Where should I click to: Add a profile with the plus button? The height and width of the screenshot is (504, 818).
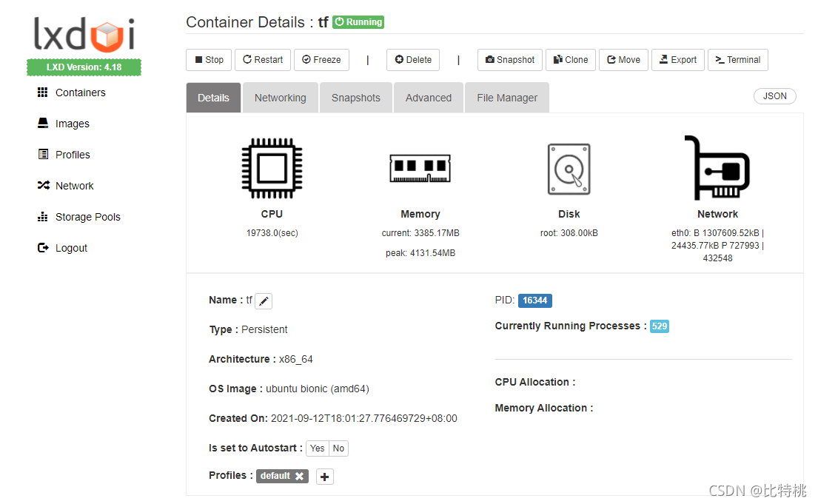pos(324,477)
